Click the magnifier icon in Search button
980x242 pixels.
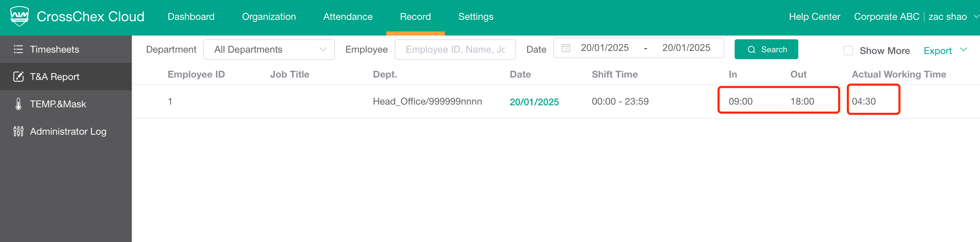coord(751,50)
